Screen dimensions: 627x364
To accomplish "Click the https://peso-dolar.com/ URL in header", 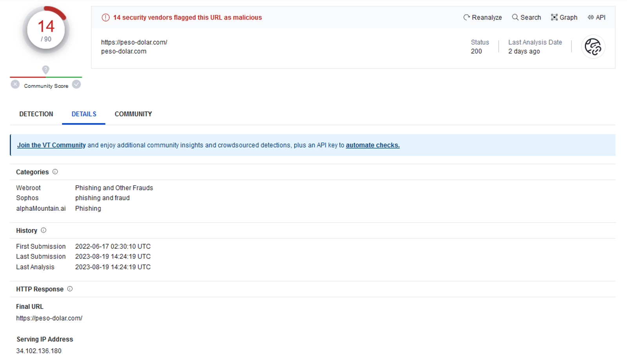I will [134, 42].
